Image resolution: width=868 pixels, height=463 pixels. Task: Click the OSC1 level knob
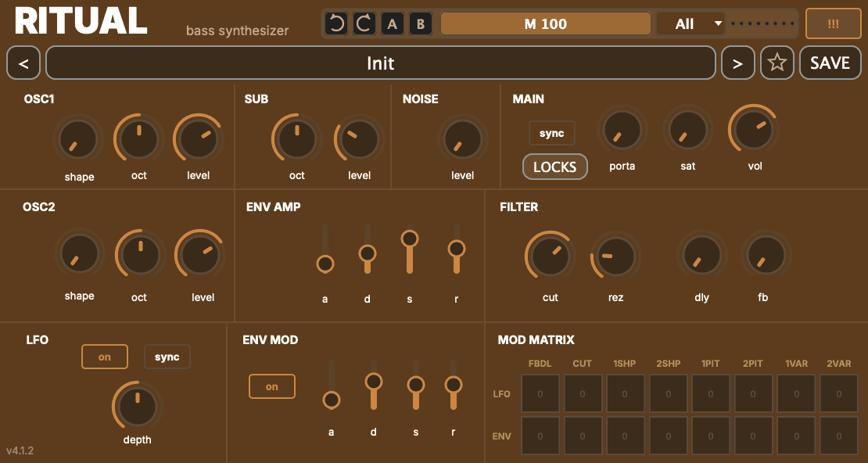click(198, 139)
